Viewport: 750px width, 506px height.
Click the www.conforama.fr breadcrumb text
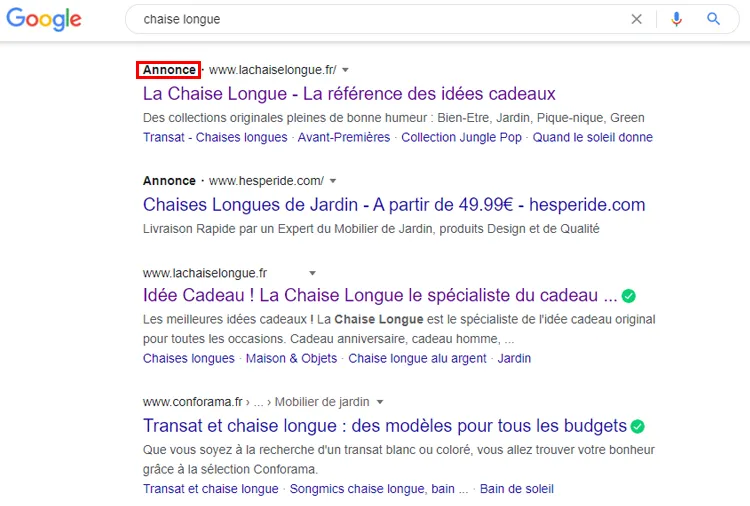click(x=193, y=402)
